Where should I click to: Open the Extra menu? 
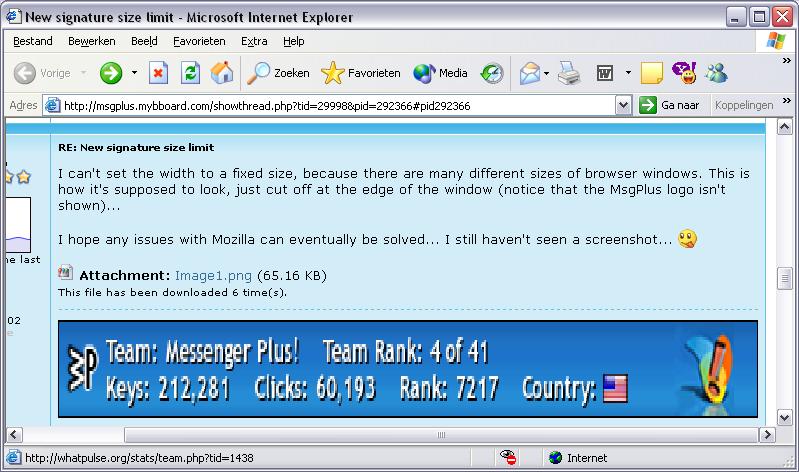tap(254, 41)
